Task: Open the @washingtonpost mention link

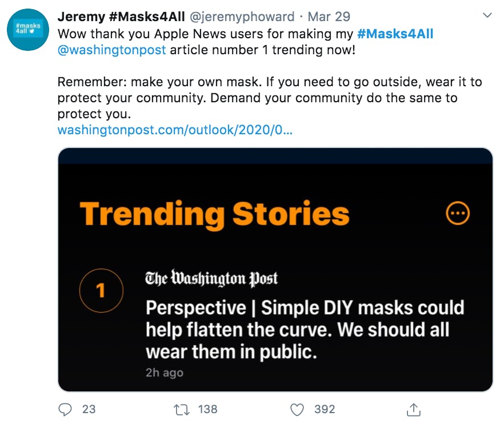Action: [112, 49]
